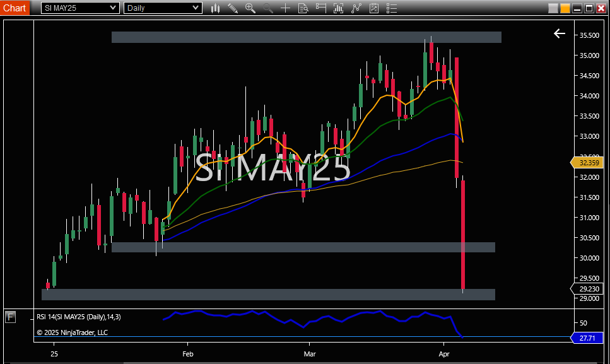
Task: Click the orange 32.359 price marker
Action: [x=587, y=163]
